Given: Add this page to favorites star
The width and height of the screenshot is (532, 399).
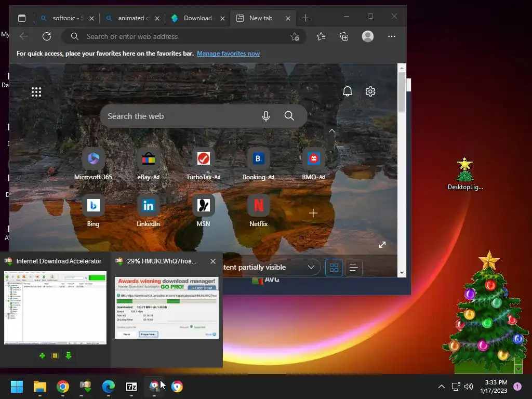Looking at the screenshot, I should [295, 37].
